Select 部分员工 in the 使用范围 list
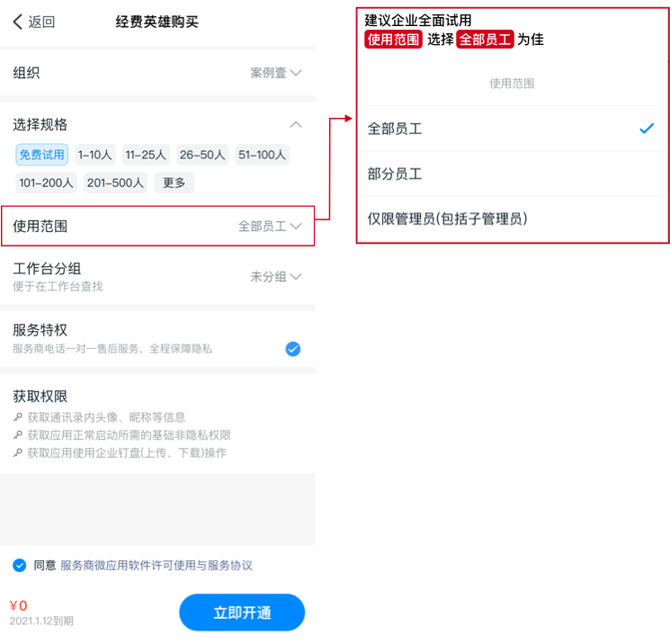 pos(513,174)
